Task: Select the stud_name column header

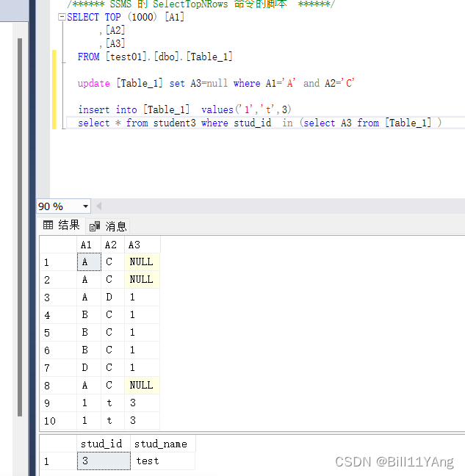Action: coord(163,444)
